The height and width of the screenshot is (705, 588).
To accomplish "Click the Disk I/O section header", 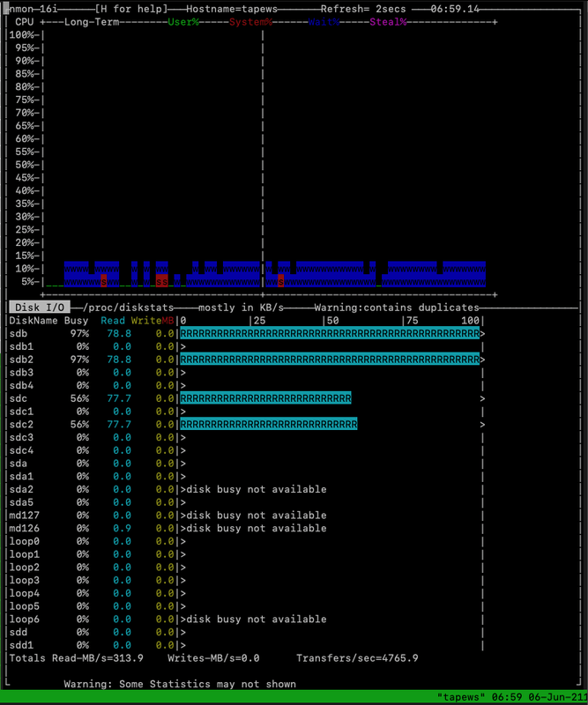I will click(40, 308).
